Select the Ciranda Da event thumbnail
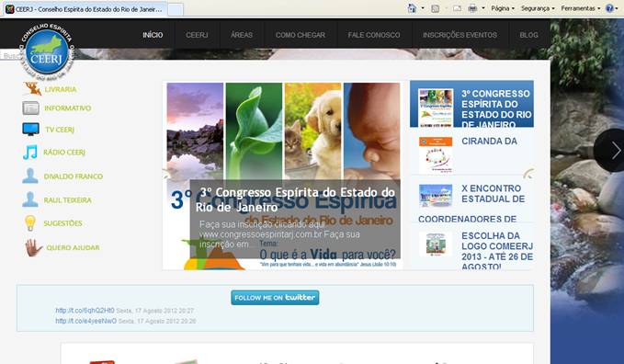Image resolution: width=624 pixels, height=364 pixels. point(436,154)
